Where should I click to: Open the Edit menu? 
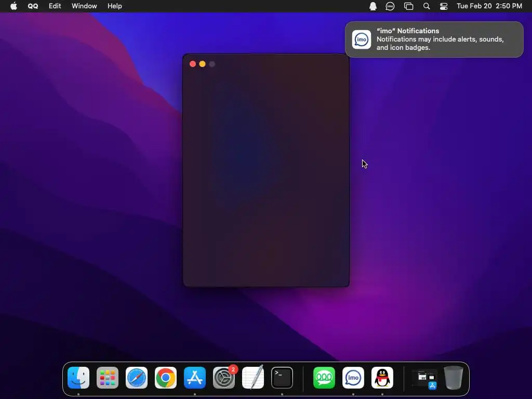point(55,6)
